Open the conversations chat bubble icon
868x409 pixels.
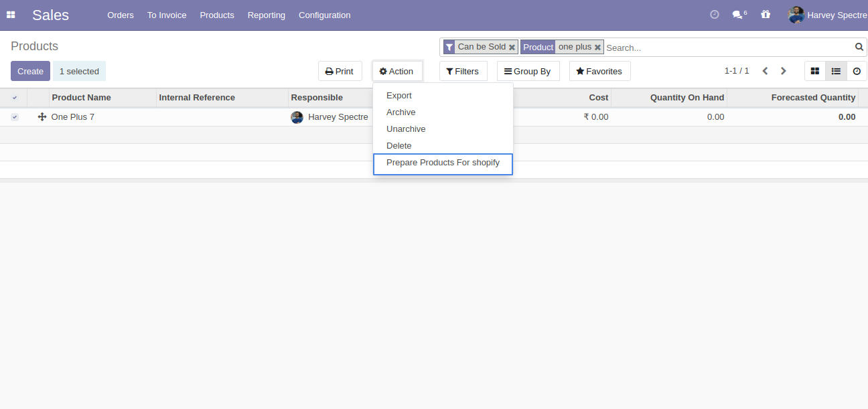coord(737,15)
